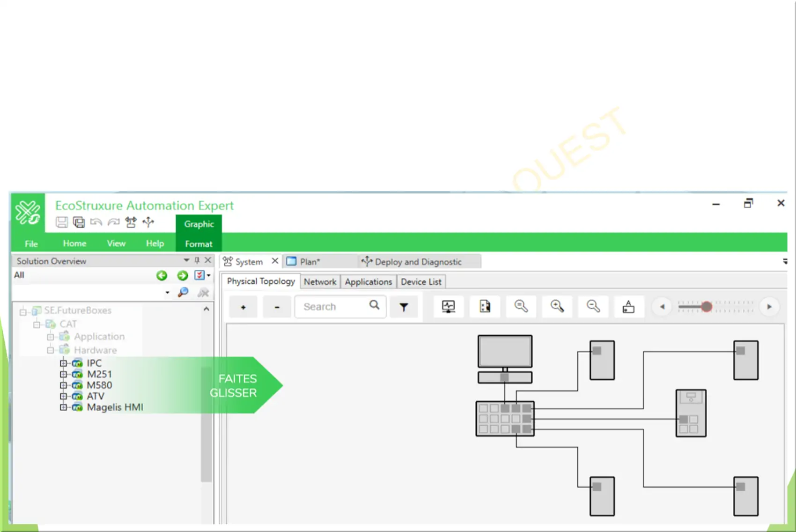Click the Save icon in quick access toolbar

click(61, 222)
